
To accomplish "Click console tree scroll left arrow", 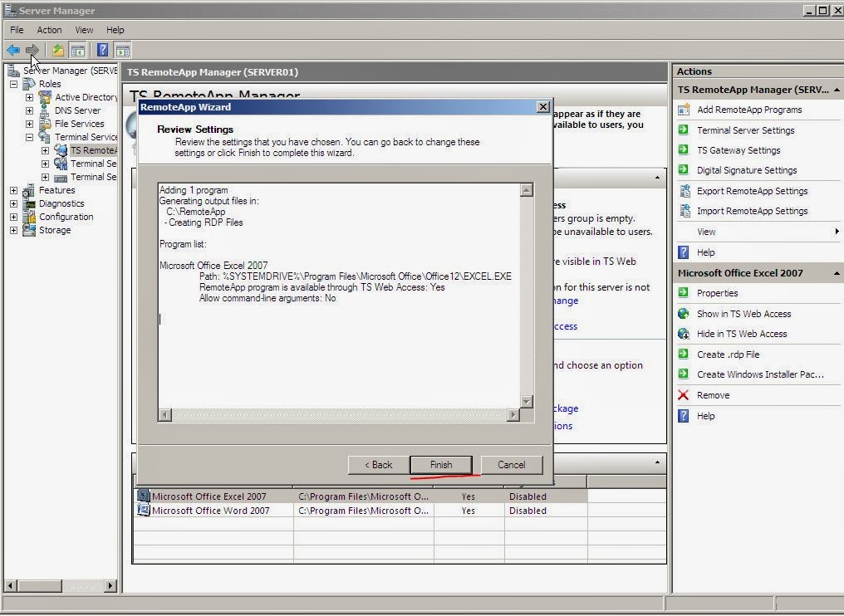I will pos(10,585).
